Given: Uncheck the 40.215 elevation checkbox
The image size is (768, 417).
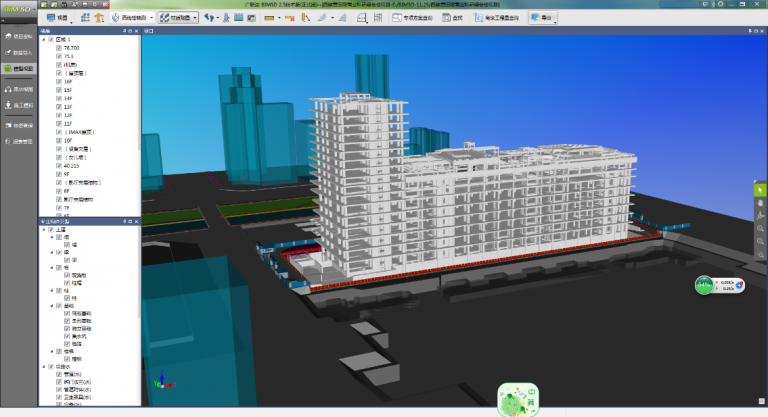Looking at the screenshot, I should [x=59, y=165].
